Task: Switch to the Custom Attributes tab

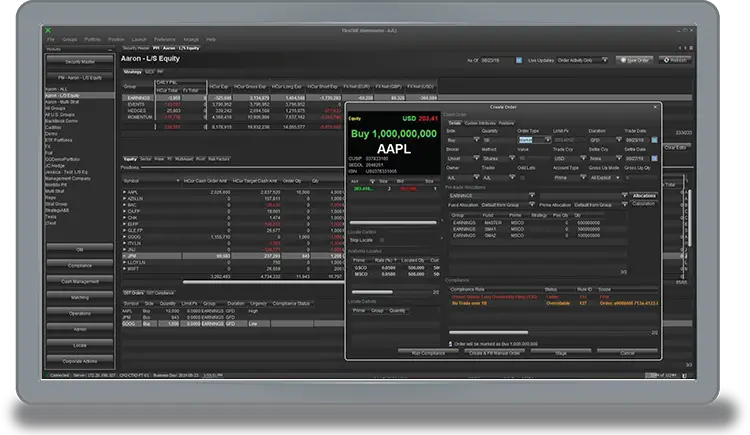Action: 480,123
